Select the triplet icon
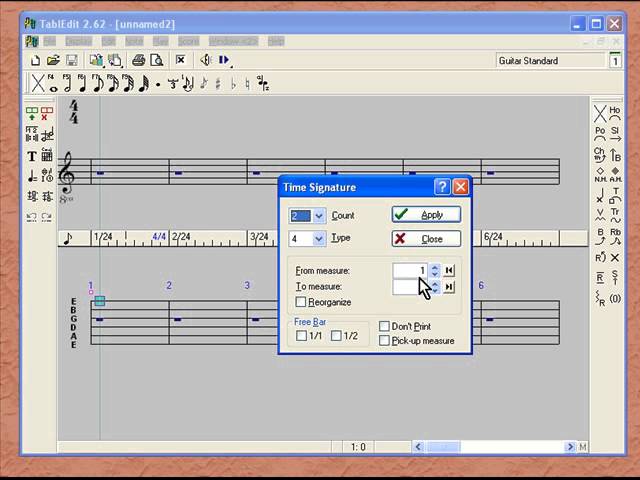Image resolution: width=640 pixels, height=480 pixels. click(x=173, y=84)
